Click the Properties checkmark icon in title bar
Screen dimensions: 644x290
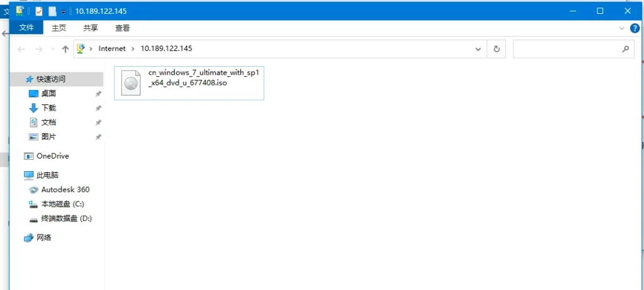pos(39,11)
